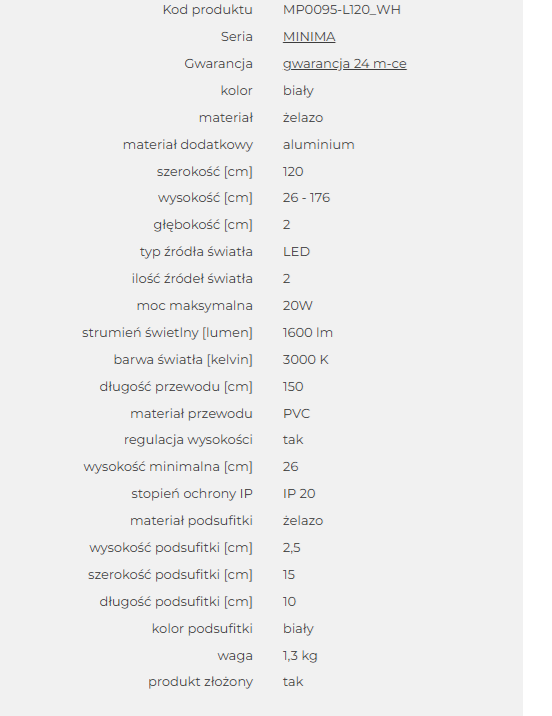552x716 pixels.
Task: Click the Seria label
Action: 237,37
